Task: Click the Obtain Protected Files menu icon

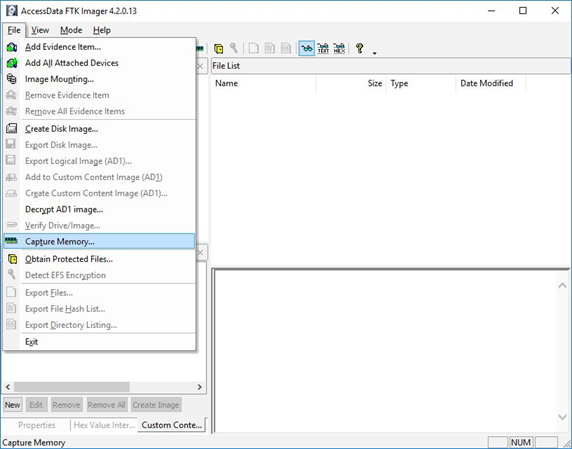Action: [12, 259]
